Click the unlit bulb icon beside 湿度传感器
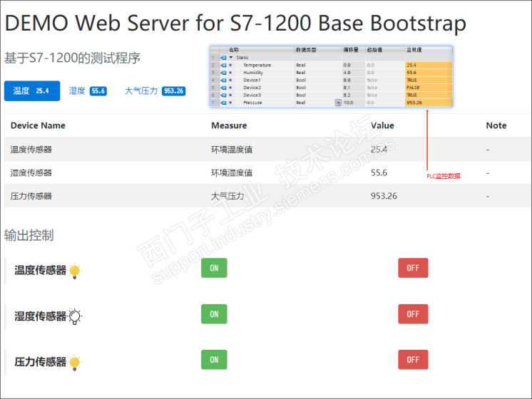The height and width of the screenshot is (399, 532). 76,316
